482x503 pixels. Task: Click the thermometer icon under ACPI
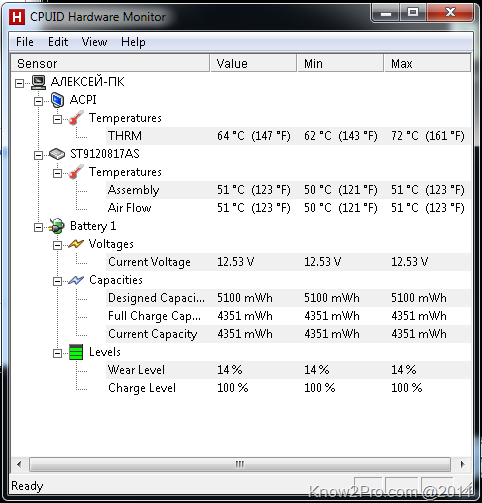(x=76, y=118)
